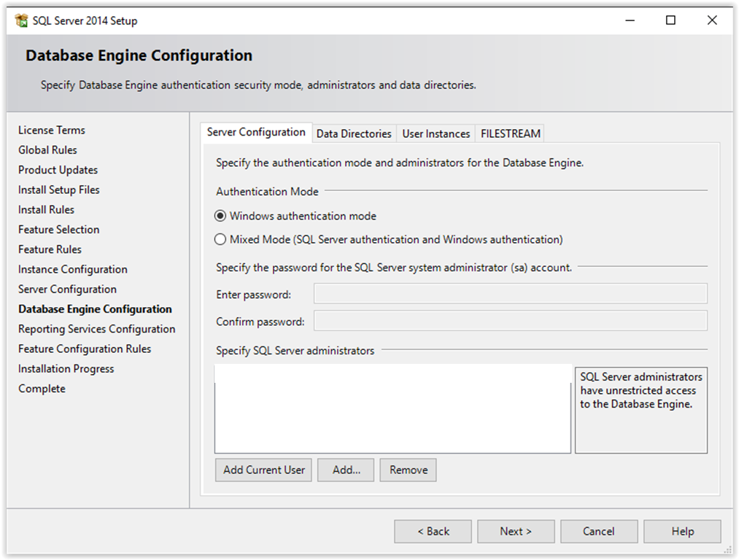Click Database Engine Configuration sidebar step
Image resolution: width=739 pixels, height=560 pixels.
click(96, 309)
